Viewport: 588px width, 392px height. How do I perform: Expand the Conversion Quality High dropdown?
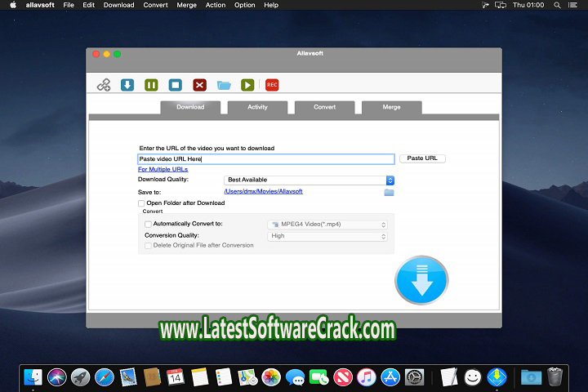327,236
